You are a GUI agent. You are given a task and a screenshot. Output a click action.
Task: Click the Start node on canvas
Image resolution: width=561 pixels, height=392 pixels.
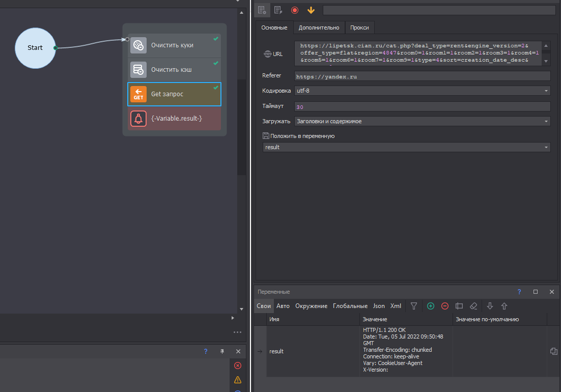pyautogui.click(x=35, y=48)
